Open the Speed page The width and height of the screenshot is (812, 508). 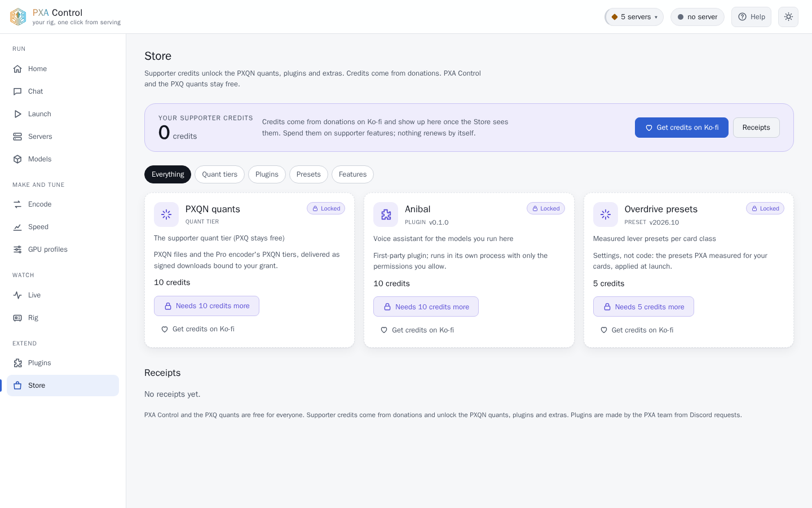(63, 227)
